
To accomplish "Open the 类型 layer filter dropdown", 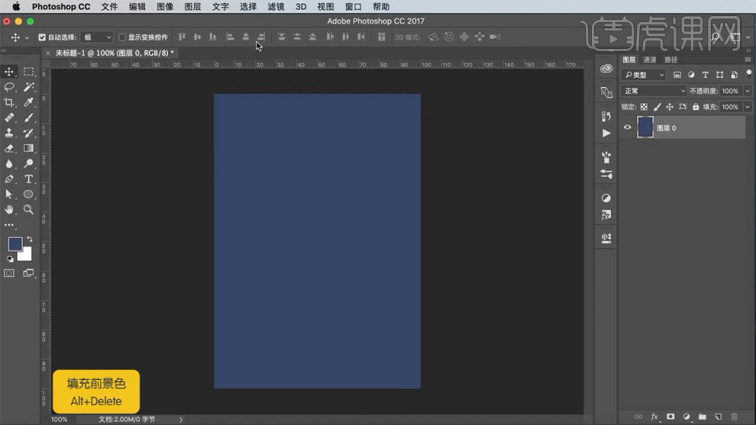I will click(x=644, y=75).
